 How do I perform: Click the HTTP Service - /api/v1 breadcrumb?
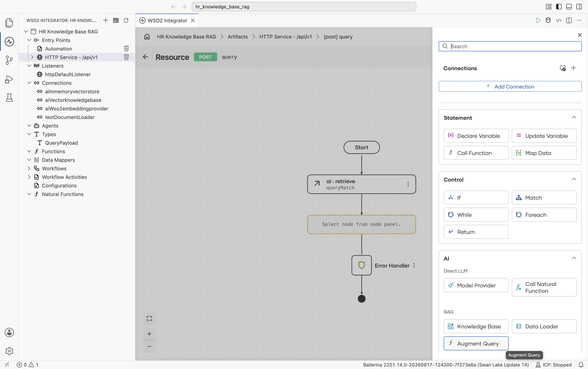286,37
